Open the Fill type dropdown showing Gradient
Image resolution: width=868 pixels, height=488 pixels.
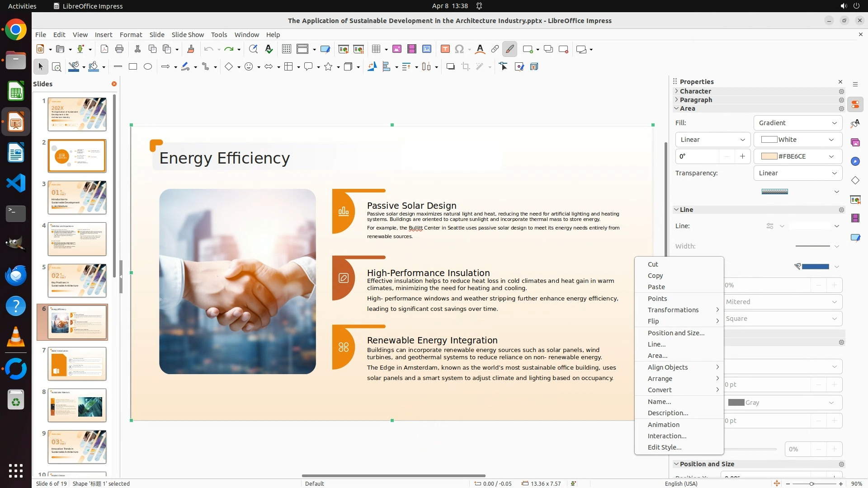[797, 123]
